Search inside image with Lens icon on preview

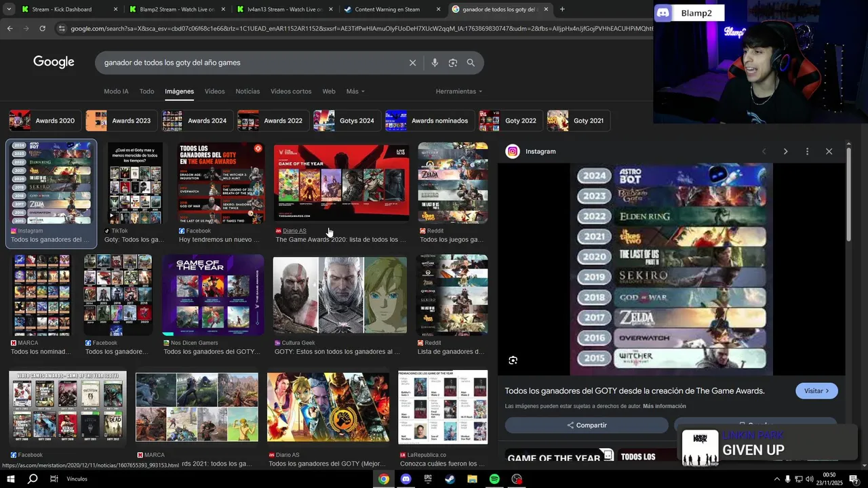click(513, 361)
